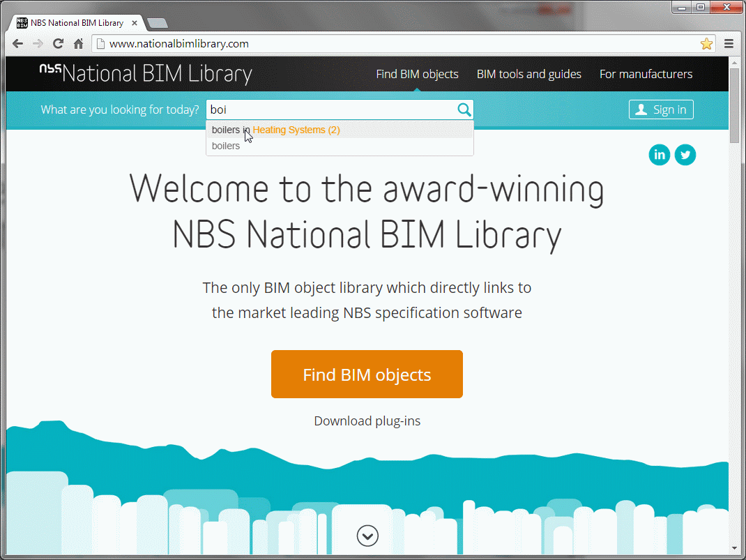
Task: Click the address bar URL
Action: (x=179, y=44)
